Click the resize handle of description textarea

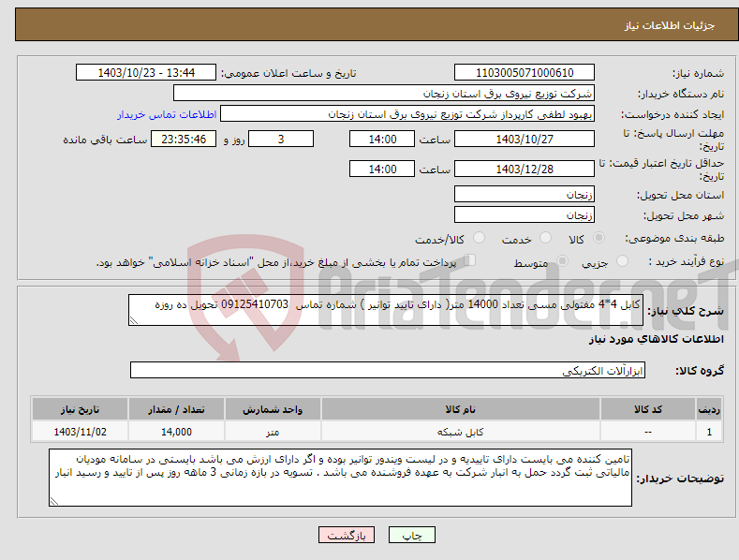[x=134, y=320]
